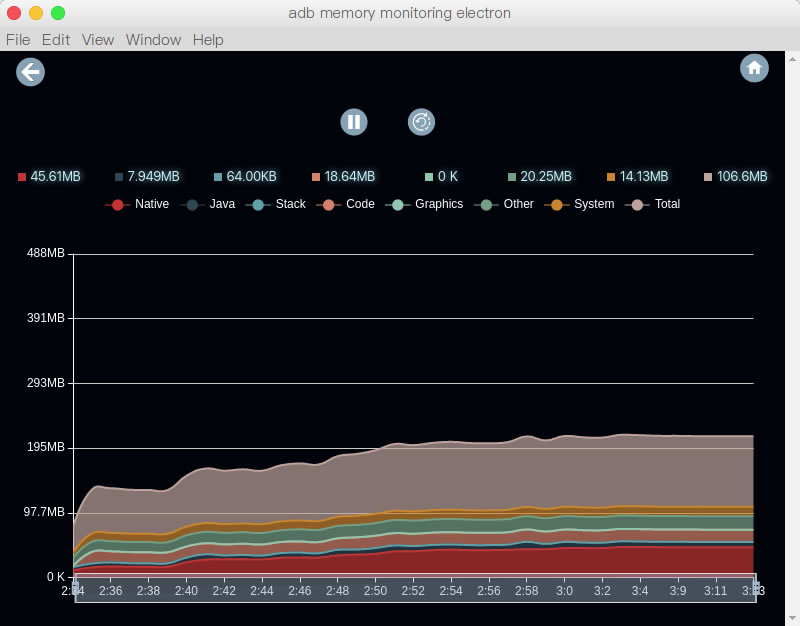Screen dimensions: 800x626
Task: Pause the memory monitoring
Action: pos(354,122)
